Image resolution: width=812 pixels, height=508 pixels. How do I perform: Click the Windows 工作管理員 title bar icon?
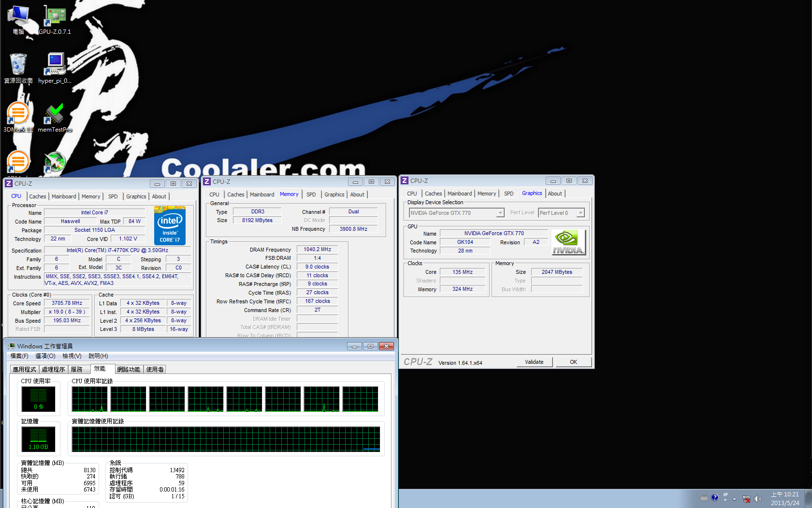11,346
